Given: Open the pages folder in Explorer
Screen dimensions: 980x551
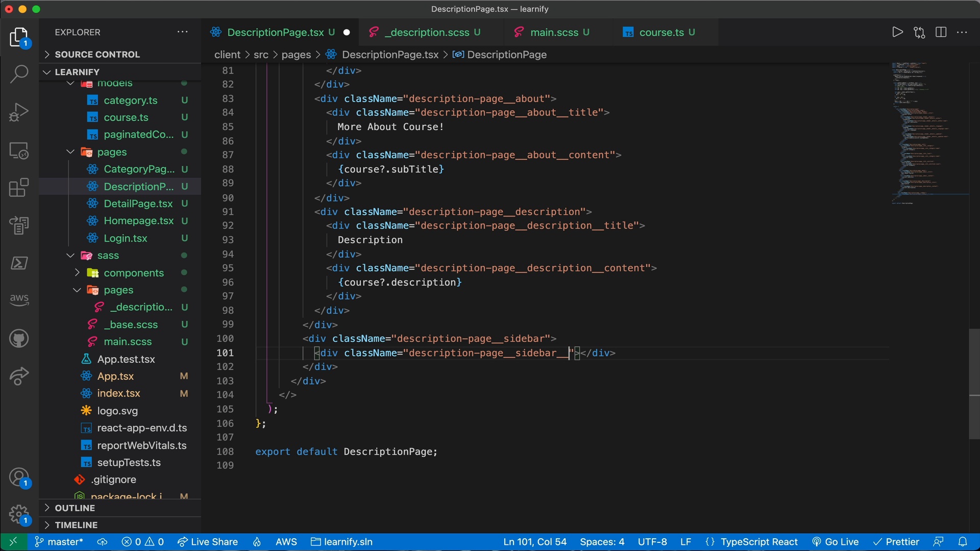Looking at the screenshot, I should coord(112,152).
